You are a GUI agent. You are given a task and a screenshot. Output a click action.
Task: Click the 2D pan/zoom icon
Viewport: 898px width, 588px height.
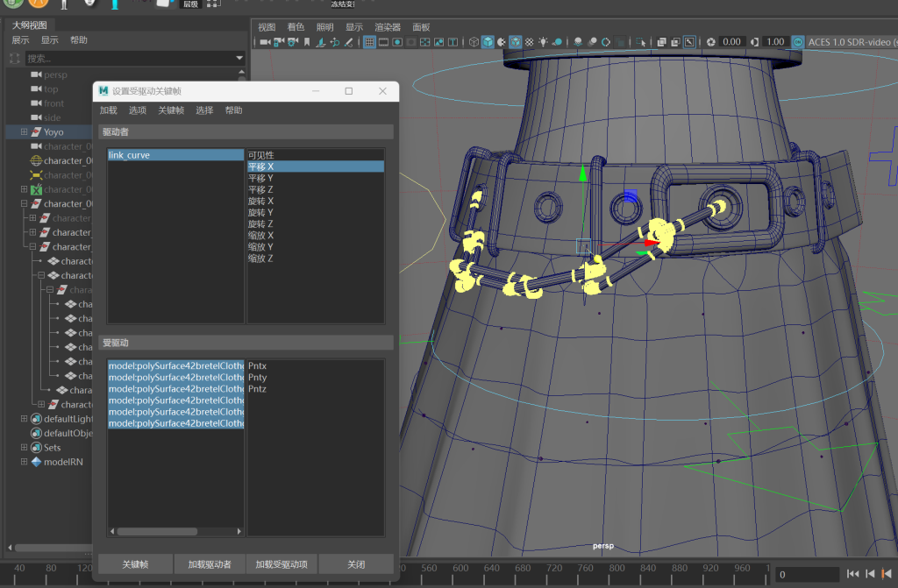tap(334, 42)
